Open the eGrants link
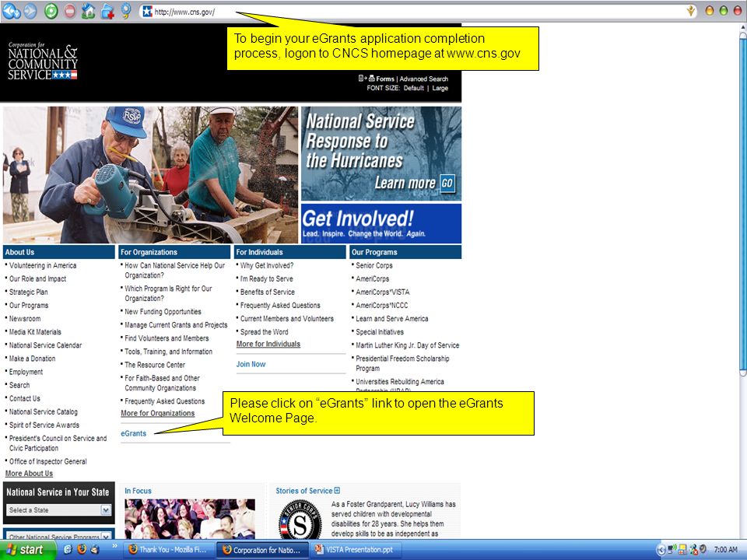Viewport: 747px width, 560px height. [x=133, y=433]
